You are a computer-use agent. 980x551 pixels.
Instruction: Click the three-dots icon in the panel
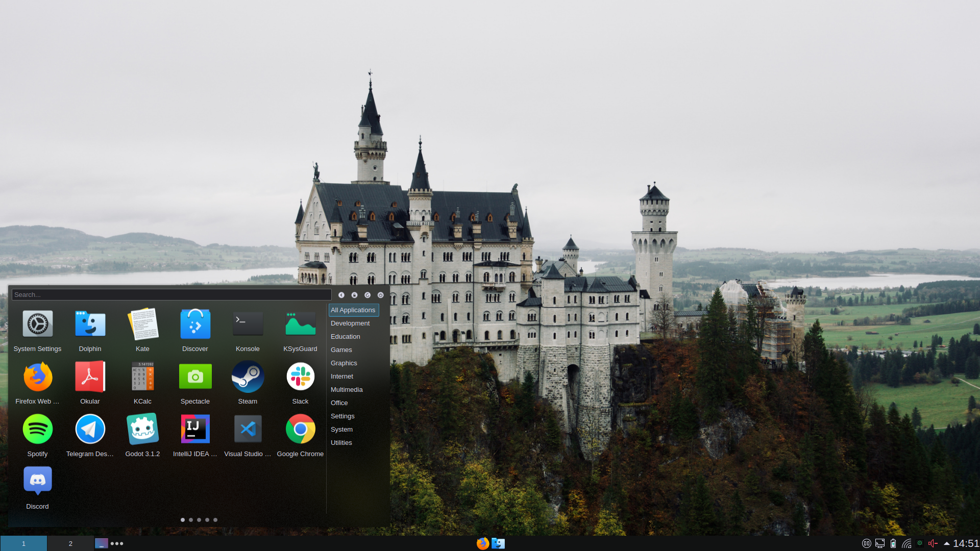point(117,543)
